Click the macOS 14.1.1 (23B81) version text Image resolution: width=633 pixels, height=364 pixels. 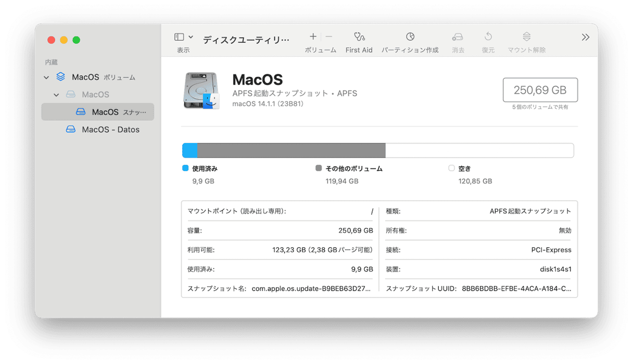pyautogui.click(x=268, y=103)
